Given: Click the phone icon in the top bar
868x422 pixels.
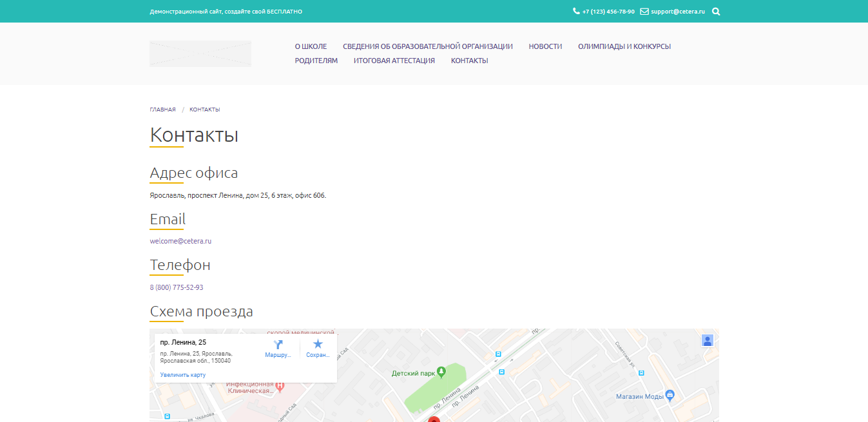Looking at the screenshot, I should point(575,11).
